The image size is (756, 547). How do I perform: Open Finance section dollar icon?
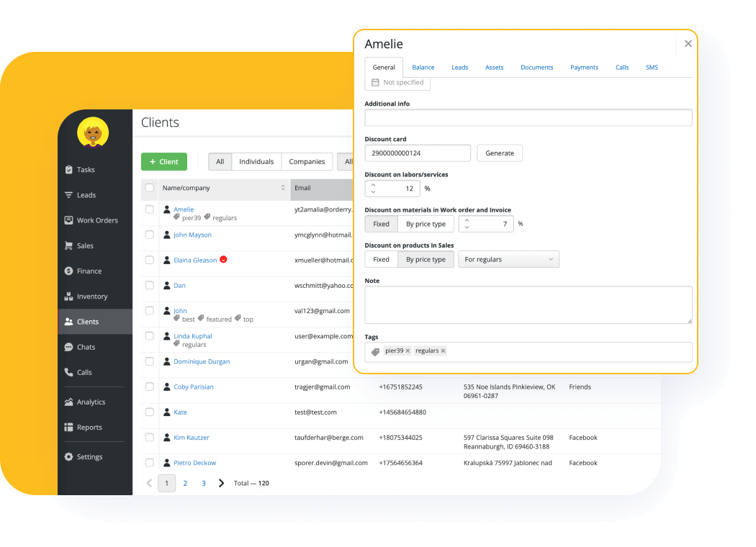point(69,271)
